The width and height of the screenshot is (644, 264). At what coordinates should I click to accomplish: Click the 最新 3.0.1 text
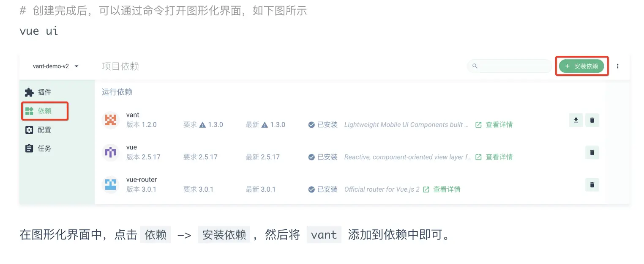tap(261, 189)
